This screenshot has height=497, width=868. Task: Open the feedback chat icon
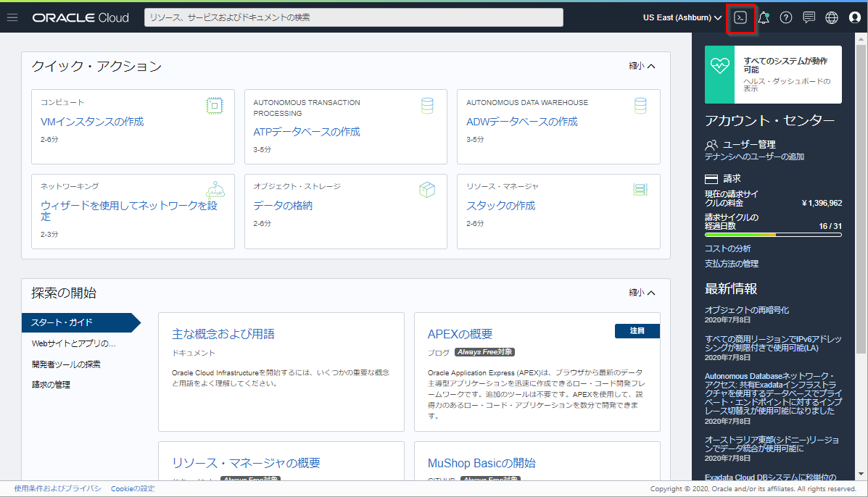pyautogui.click(x=809, y=18)
